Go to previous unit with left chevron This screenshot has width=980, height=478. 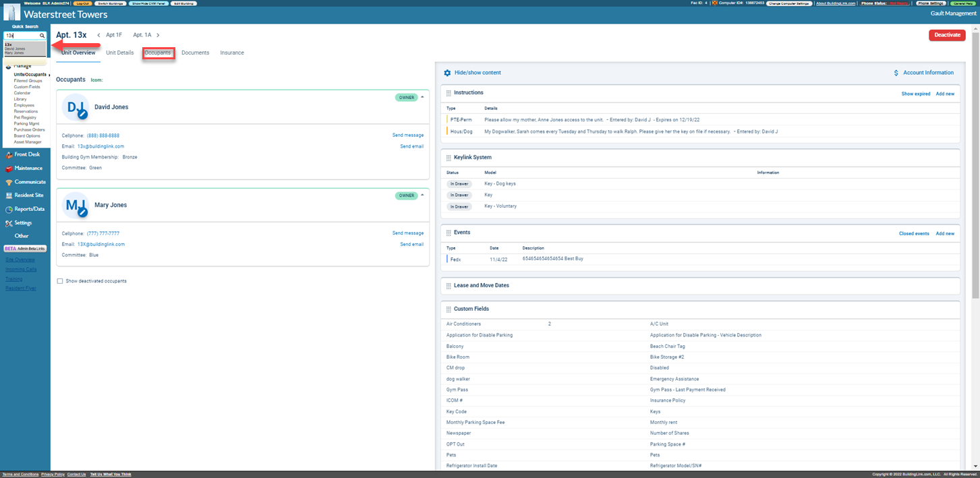coord(98,35)
